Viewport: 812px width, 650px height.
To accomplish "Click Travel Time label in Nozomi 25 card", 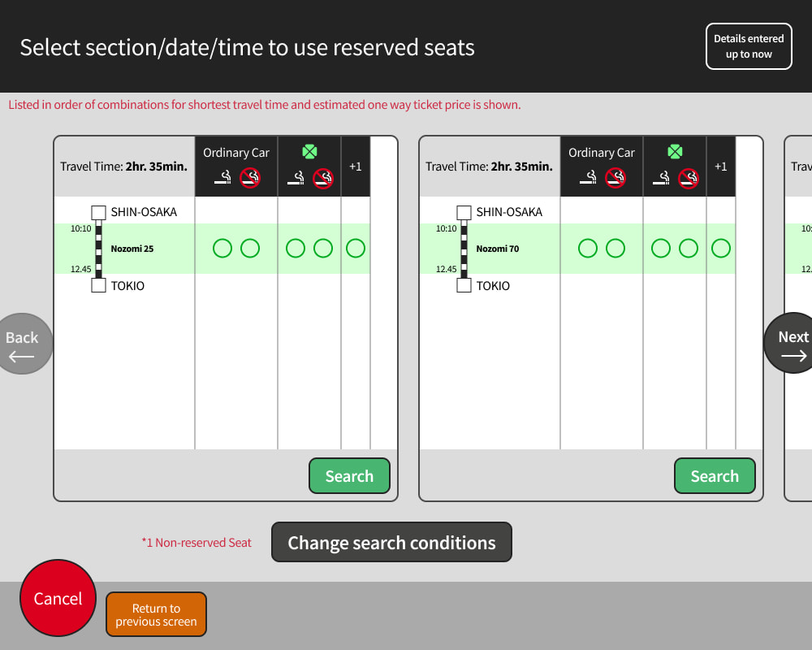I will (x=123, y=167).
